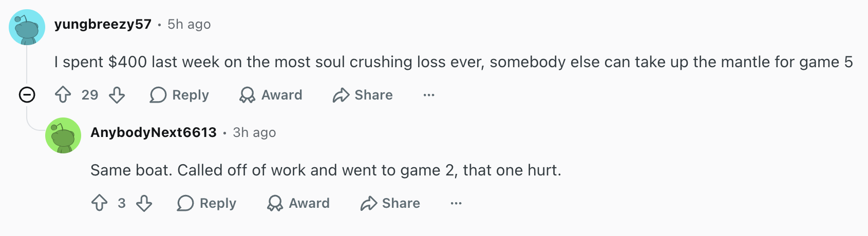
Task: Open yungbreezy57's user profile link
Action: pos(103,24)
